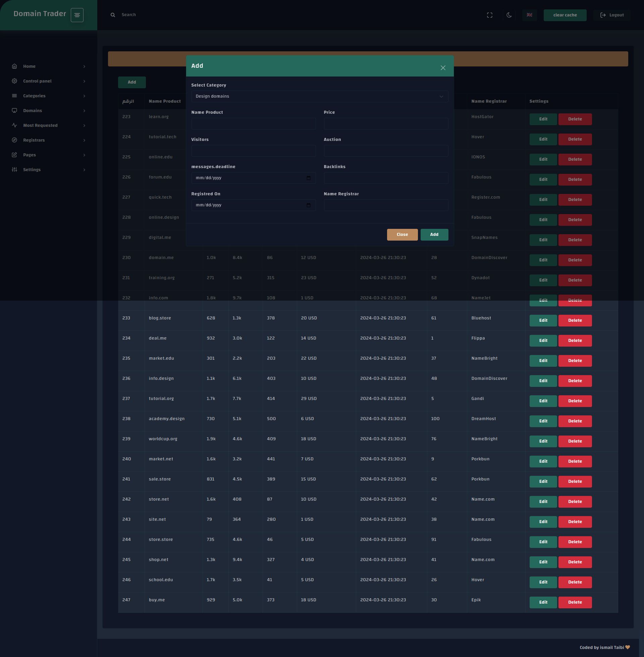Toggle fullscreen mode icon
This screenshot has height=657, width=644.
(489, 15)
